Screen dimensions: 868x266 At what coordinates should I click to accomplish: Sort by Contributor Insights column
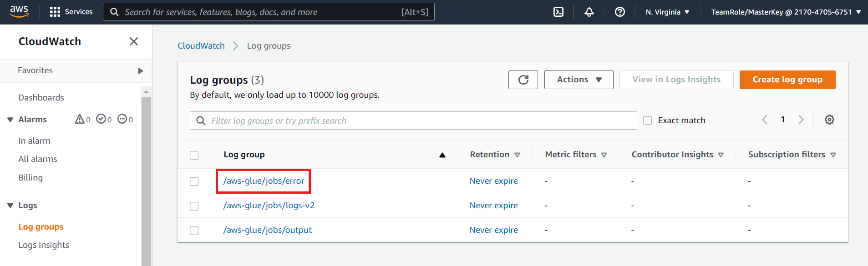677,155
